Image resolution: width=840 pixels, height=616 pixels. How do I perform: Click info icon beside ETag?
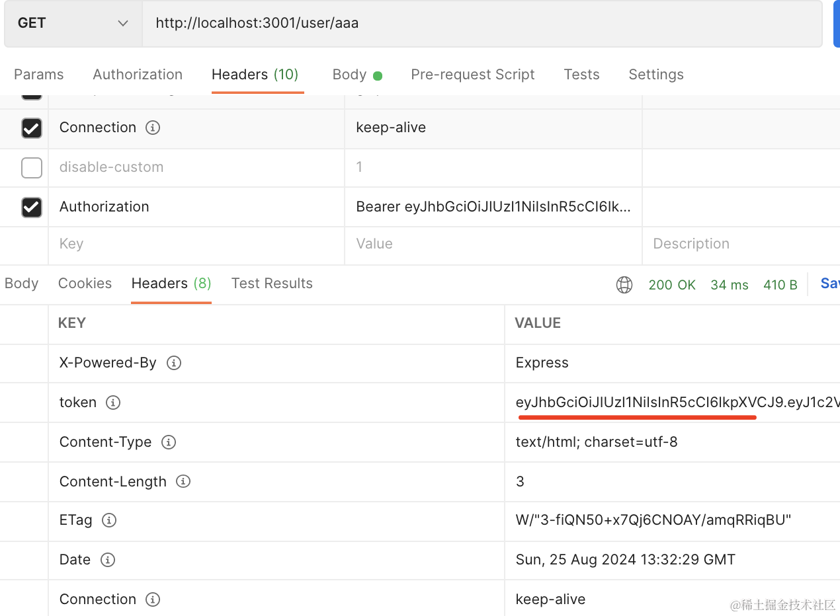(109, 520)
